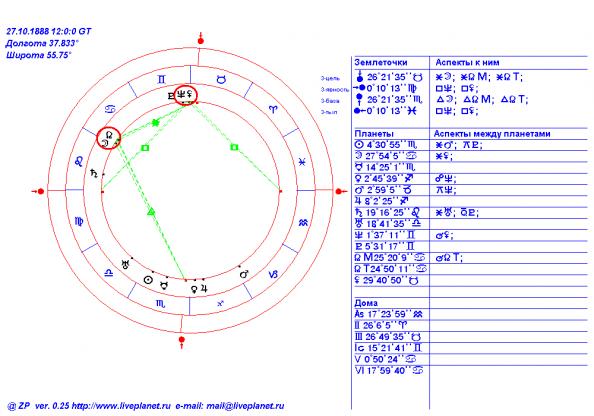
Task: Click the Gemini sign on the zodiac ring
Action: (161, 80)
